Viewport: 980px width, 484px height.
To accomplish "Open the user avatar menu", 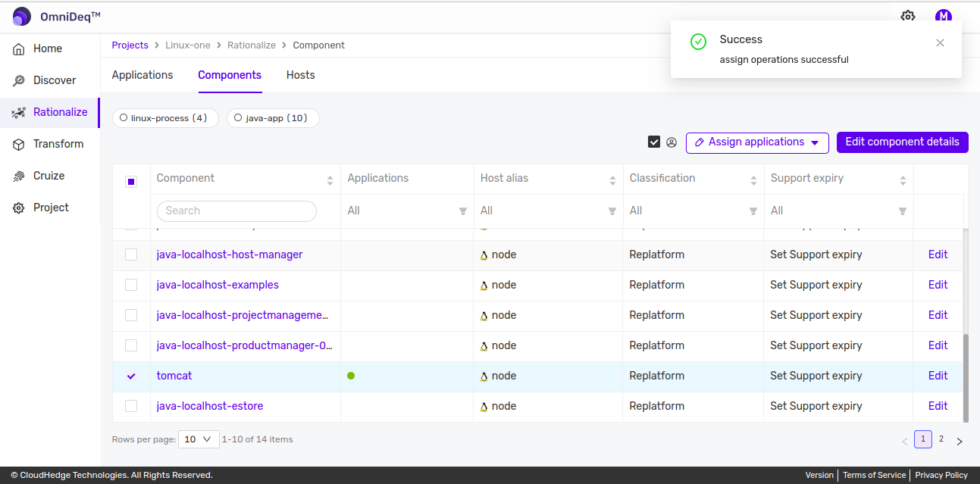I will (x=943, y=17).
